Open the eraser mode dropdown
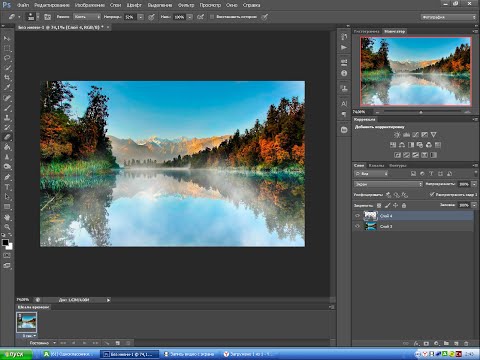 point(87,17)
